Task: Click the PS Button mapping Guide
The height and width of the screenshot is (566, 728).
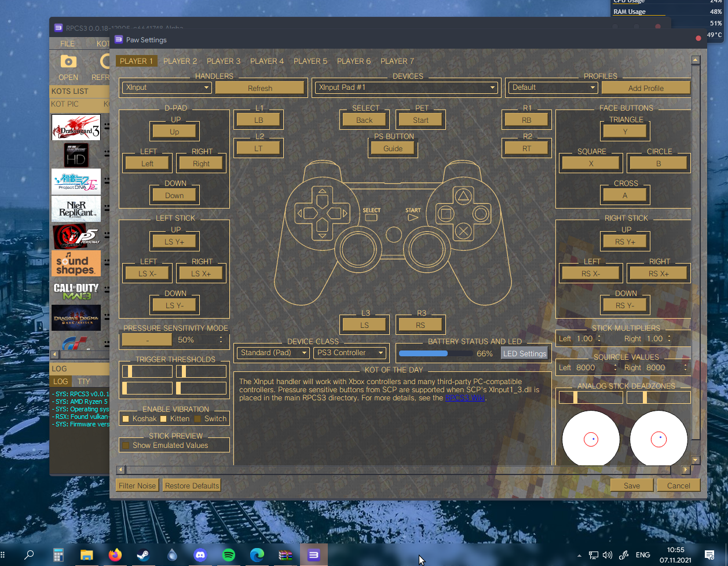Action: click(393, 148)
